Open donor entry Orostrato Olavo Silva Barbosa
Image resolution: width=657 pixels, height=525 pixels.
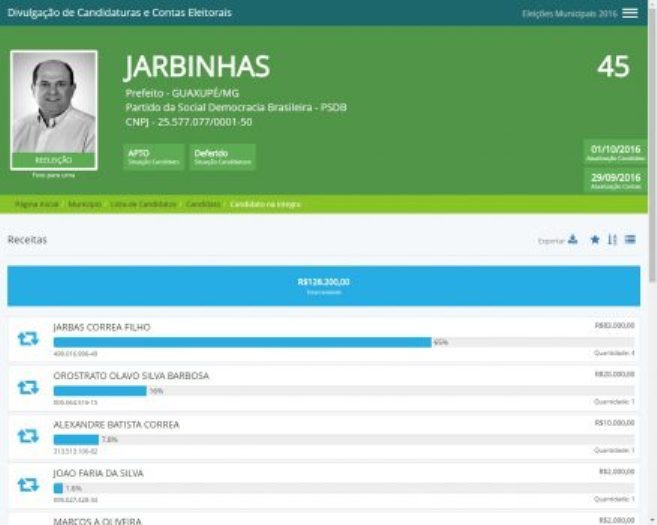click(131, 376)
